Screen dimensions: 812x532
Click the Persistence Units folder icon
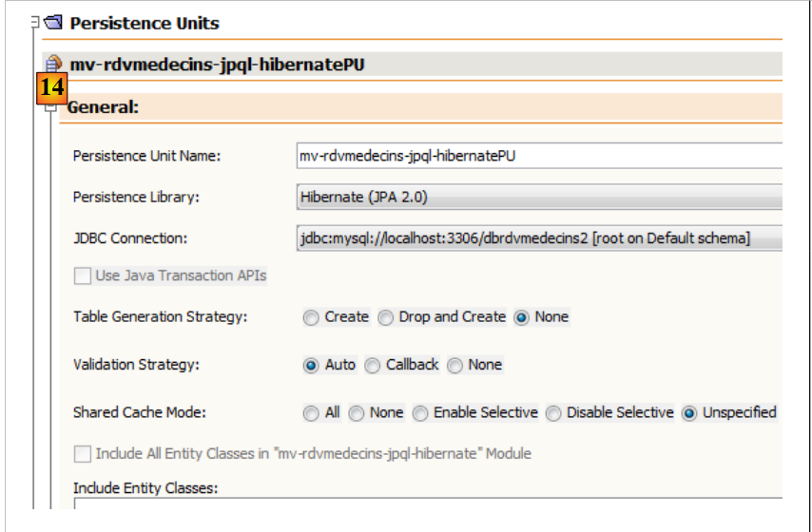tap(53, 23)
